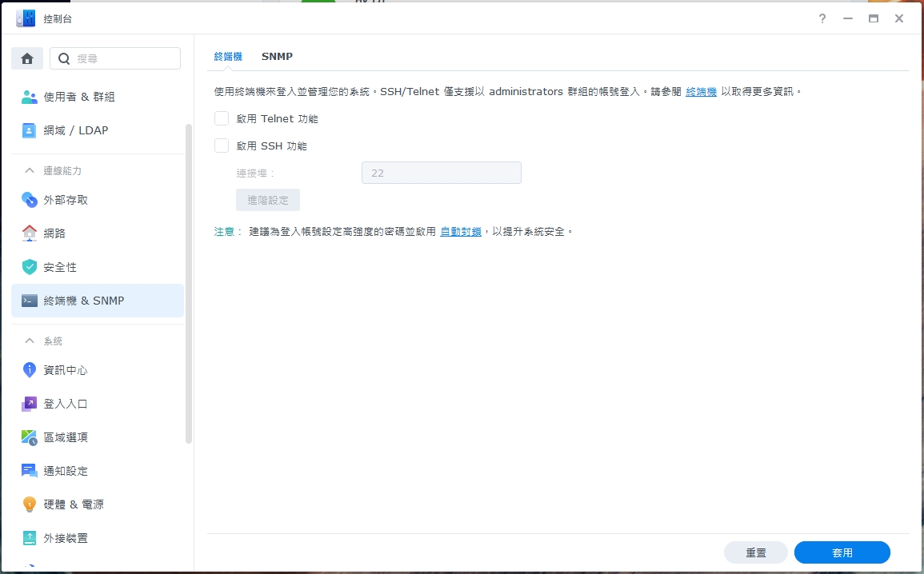Click the 硬體 & 電源 bulb icon
Image resolution: width=924 pixels, height=574 pixels.
point(29,504)
